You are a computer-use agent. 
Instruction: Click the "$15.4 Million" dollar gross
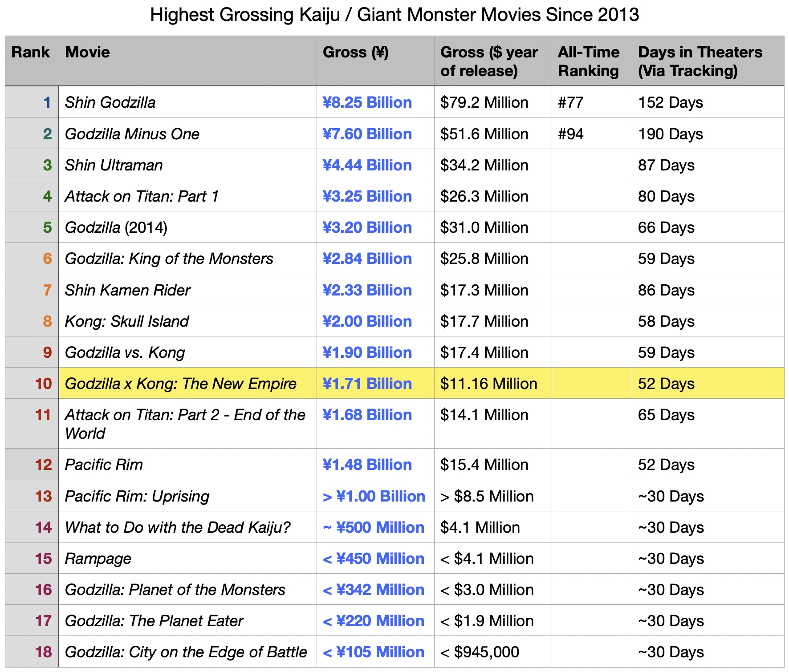click(484, 465)
